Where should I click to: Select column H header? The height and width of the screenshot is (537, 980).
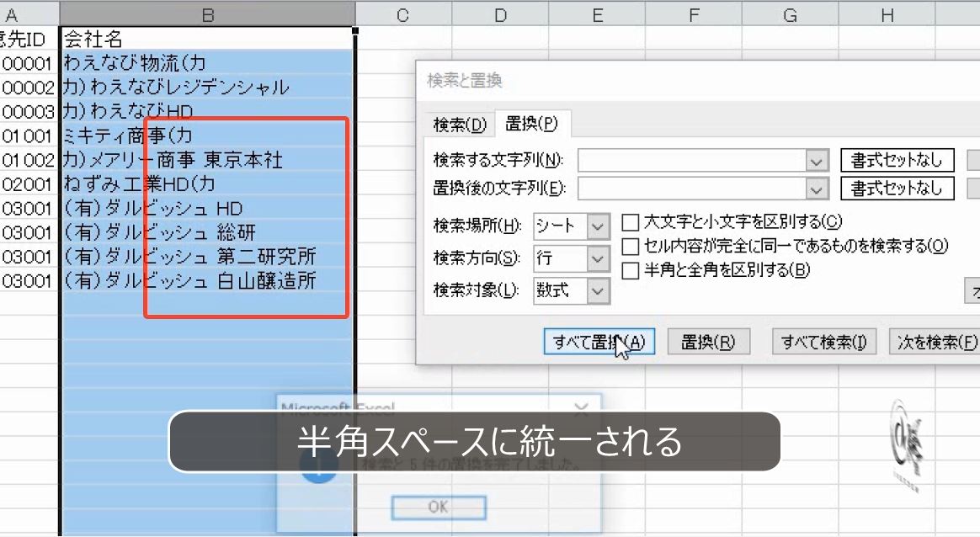click(x=887, y=14)
